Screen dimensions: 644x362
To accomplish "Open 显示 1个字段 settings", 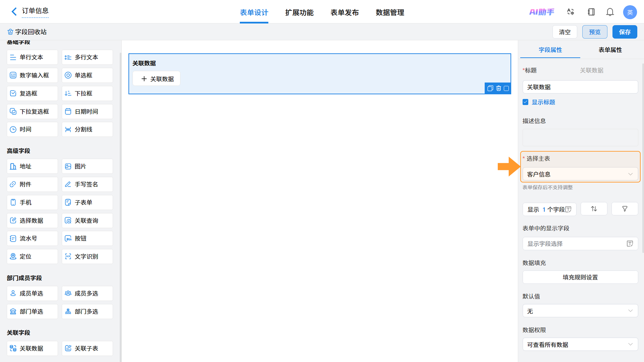I will point(549,209).
